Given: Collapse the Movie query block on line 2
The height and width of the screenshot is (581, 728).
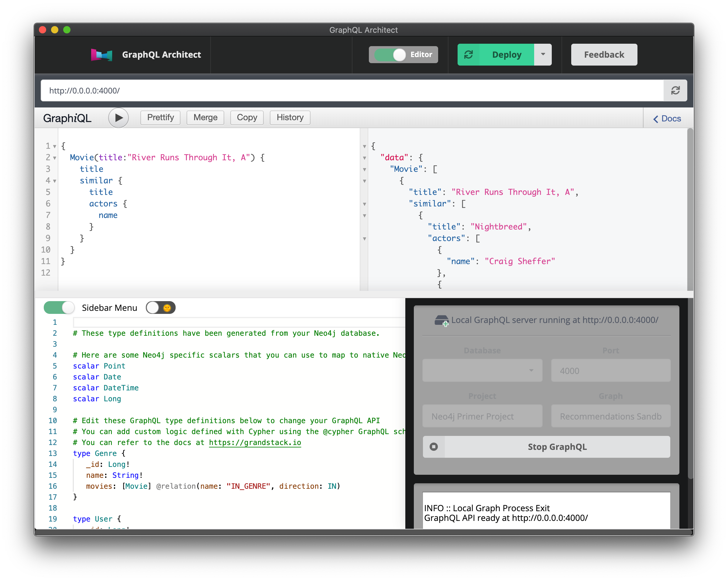Looking at the screenshot, I should pos(54,157).
